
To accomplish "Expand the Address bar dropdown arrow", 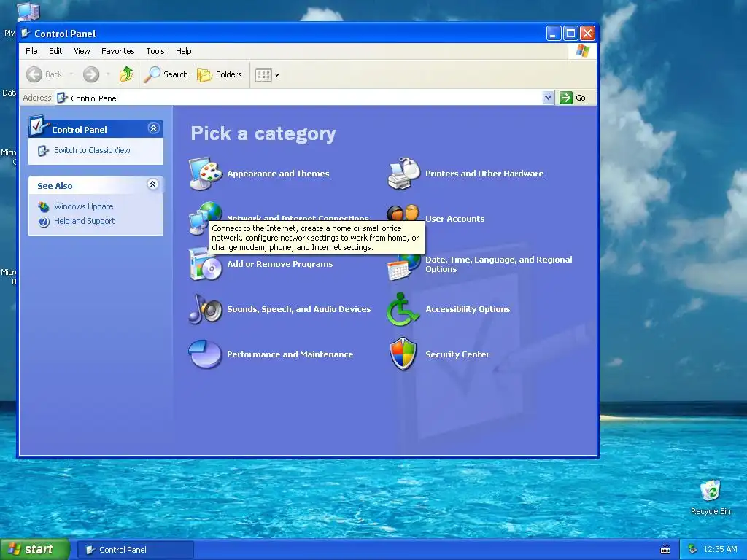I will 548,98.
